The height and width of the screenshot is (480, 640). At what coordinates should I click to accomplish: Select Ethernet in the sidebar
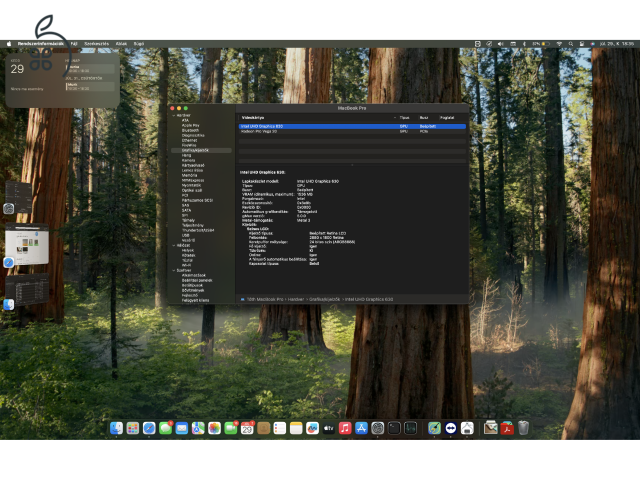(x=189, y=140)
